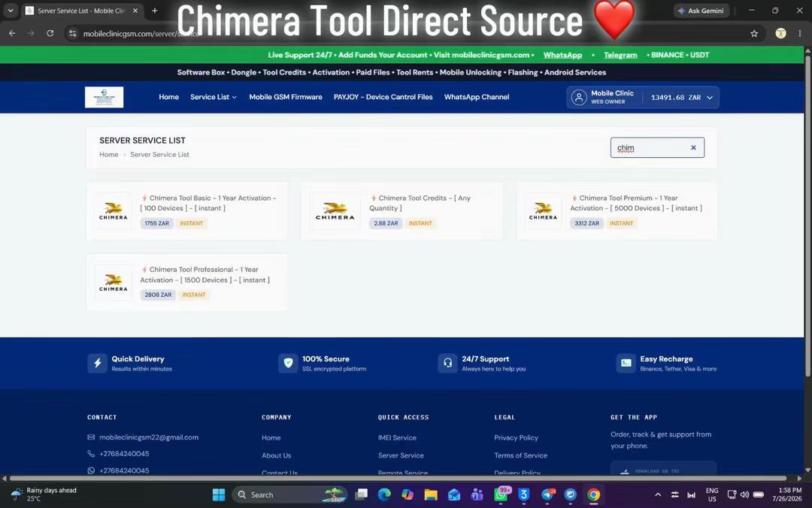Open WhatsApp from taskbar
812x508 pixels.
tap(501, 494)
